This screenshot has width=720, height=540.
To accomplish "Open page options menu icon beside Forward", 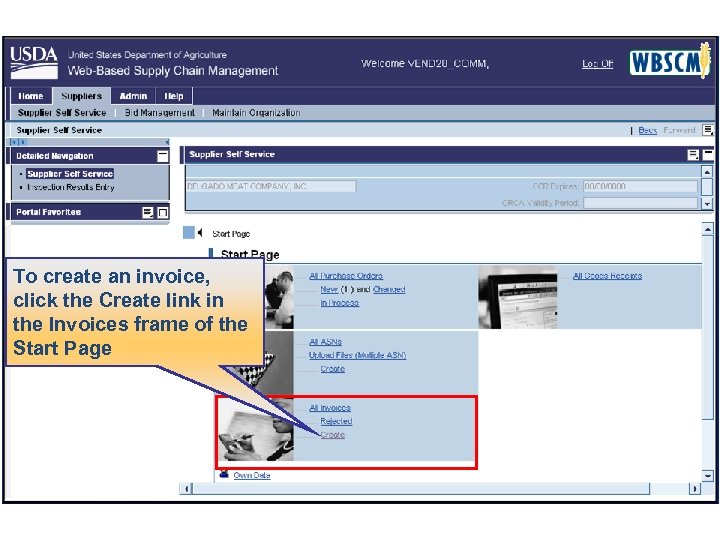I will pyautogui.click(x=708, y=130).
